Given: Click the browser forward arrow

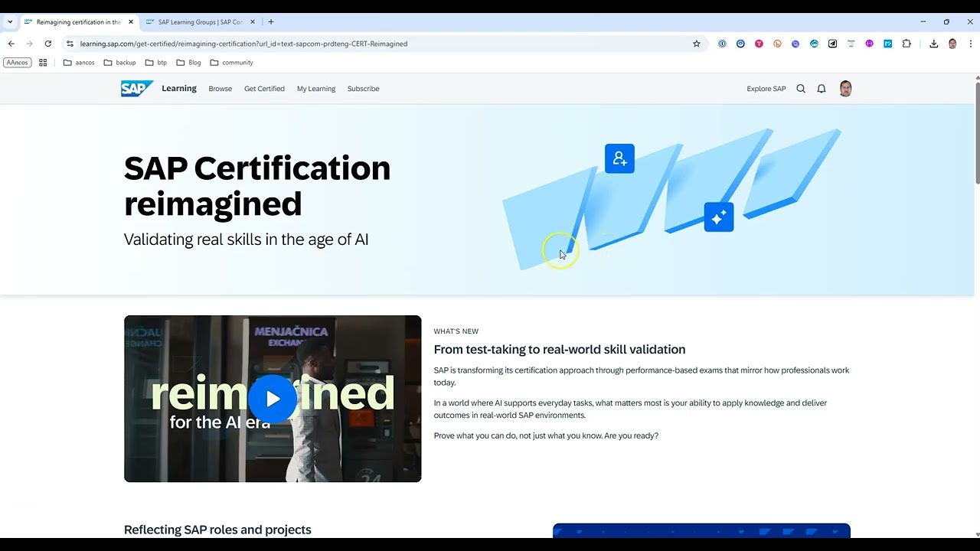Looking at the screenshot, I should click(30, 44).
